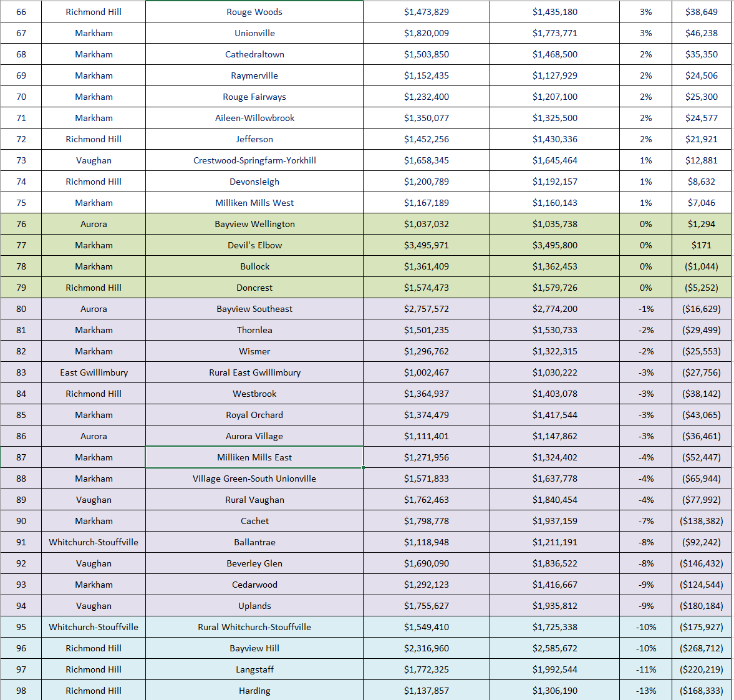Select the Wismer cell

tap(254, 351)
